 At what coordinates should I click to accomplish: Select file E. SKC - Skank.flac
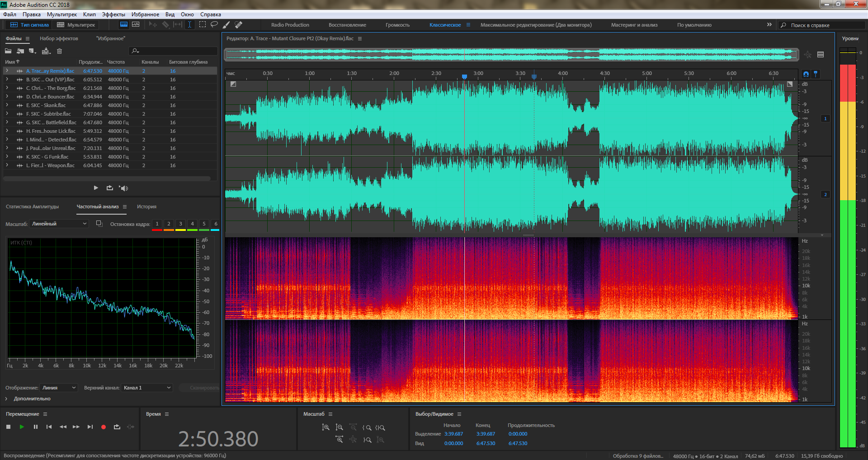pyautogui.click(x=46, y=105)
